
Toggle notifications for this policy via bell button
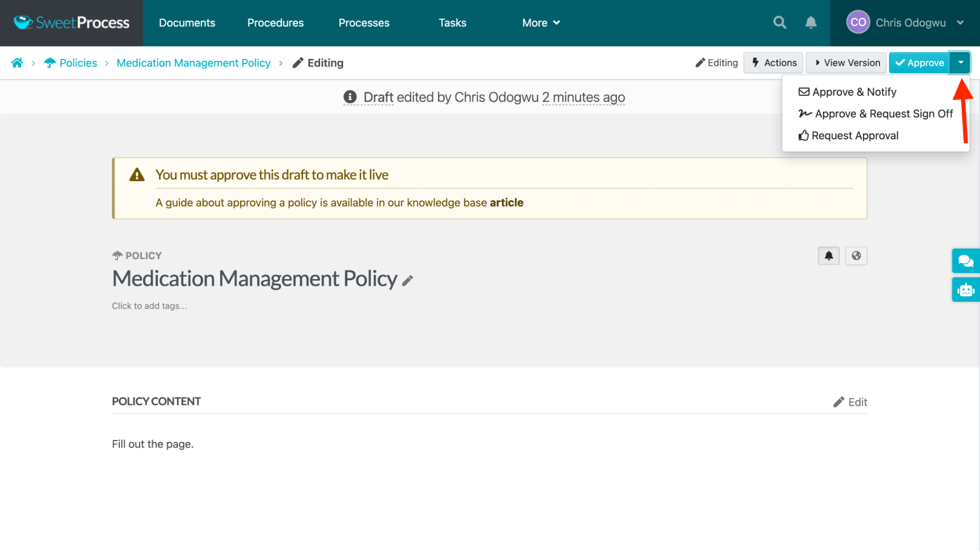point(829,256)
